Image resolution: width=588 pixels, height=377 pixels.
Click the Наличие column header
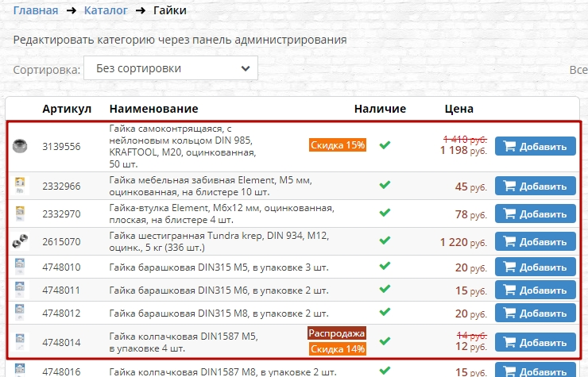click(x=380, y=109)
